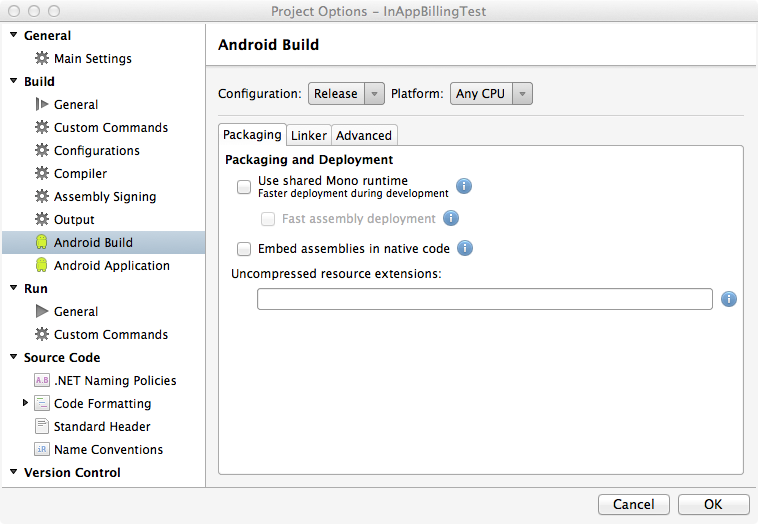Image resolution: width=758 pixels, height=524 pixels.
Task: Expand the Code Formatting tree node
Action: tap(26, 403)
